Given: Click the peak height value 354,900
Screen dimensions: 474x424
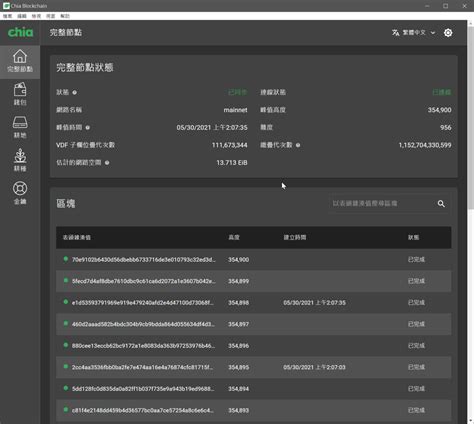Looking at the screenshot, I should [x=440, y=110].
